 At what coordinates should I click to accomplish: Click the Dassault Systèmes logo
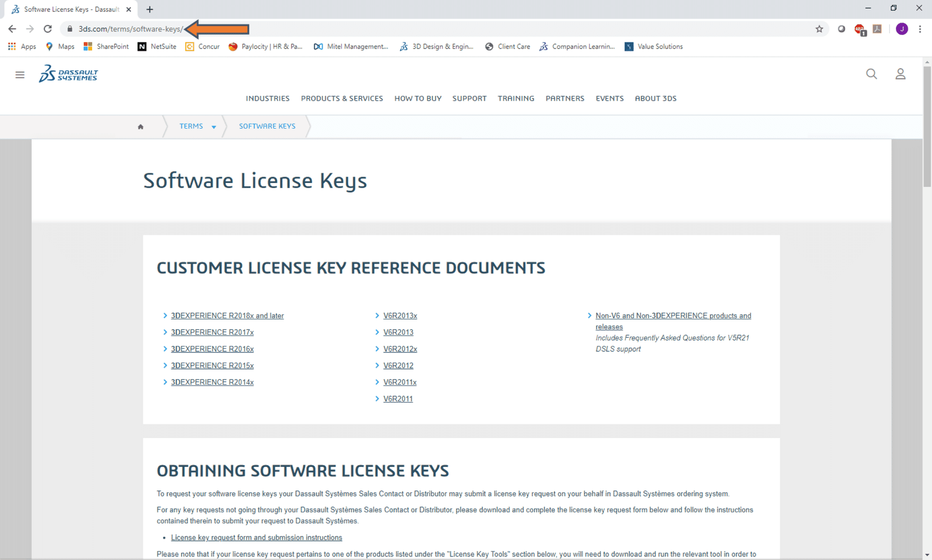68,73
